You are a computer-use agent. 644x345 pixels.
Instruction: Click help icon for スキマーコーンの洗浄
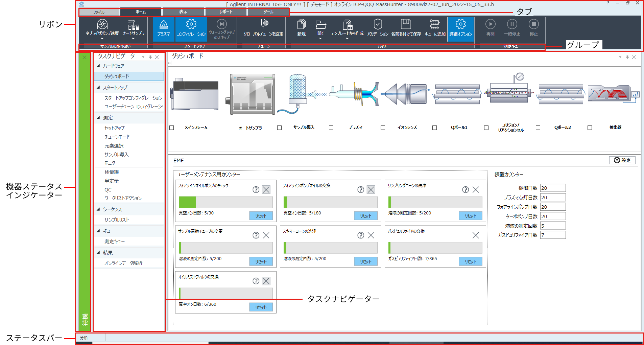tap(361, 235)
